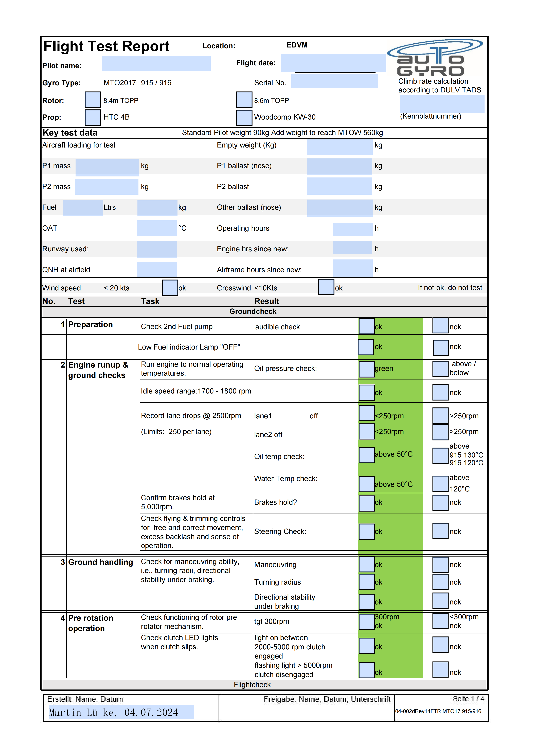Mark clutch engaged light ok
534x756 pixels.
tap(367, 646)
